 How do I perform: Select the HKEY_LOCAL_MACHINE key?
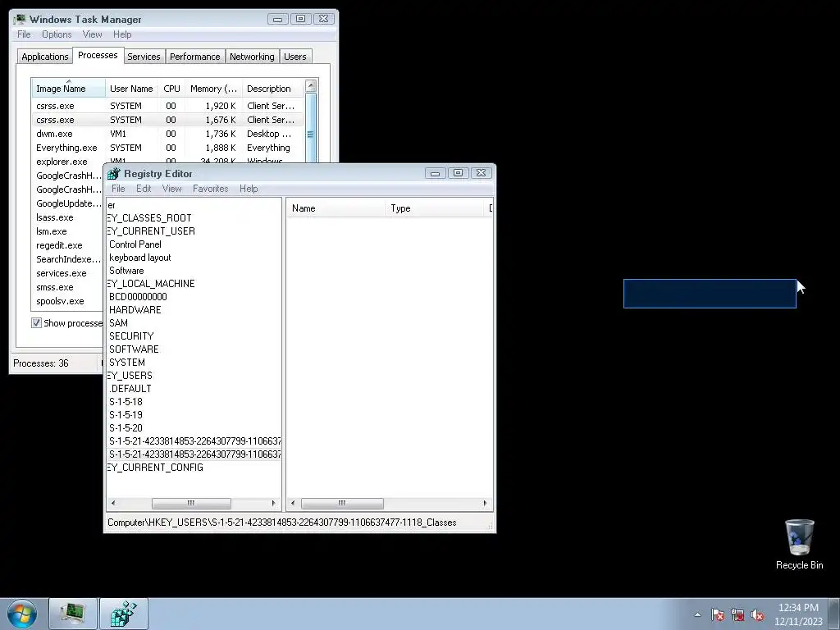pyautogui.click(x=151, y=284)
